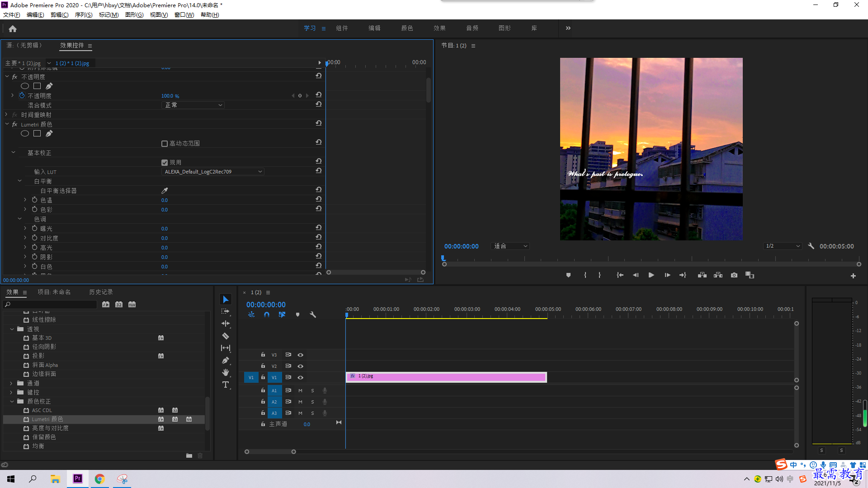Screen dimensions: 868x488
Task: Select the Ripple Edit tool
Action: point(226,324)
